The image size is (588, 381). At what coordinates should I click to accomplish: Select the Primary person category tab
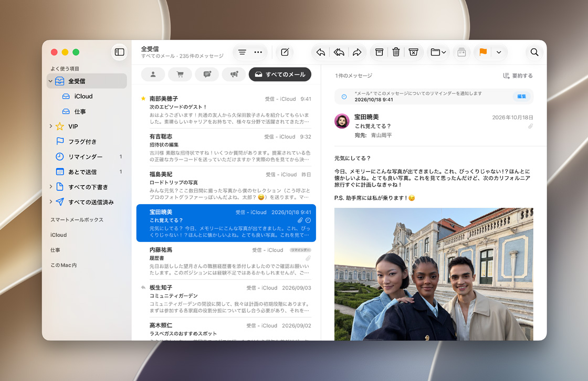153,74
